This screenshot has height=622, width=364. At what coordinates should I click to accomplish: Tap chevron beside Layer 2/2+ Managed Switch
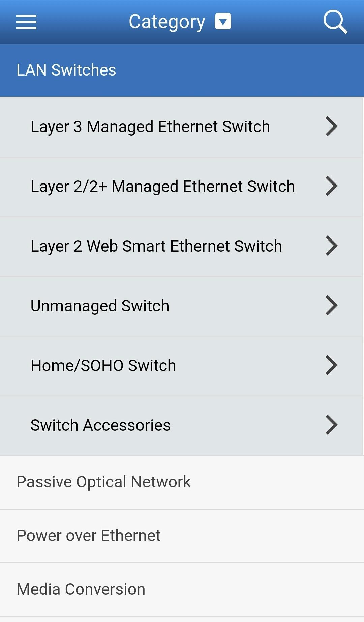pos(331,186)
